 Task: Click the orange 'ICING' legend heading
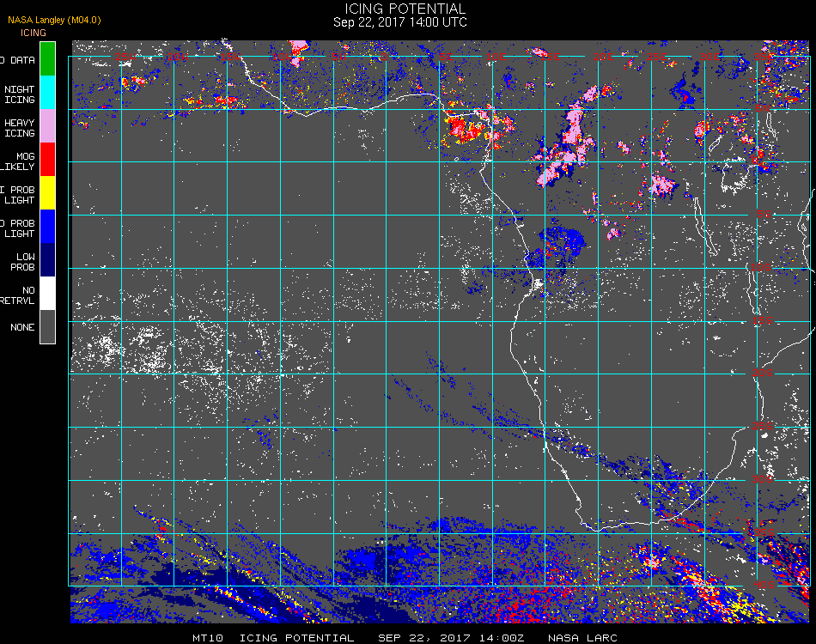(x=33, y=33)
